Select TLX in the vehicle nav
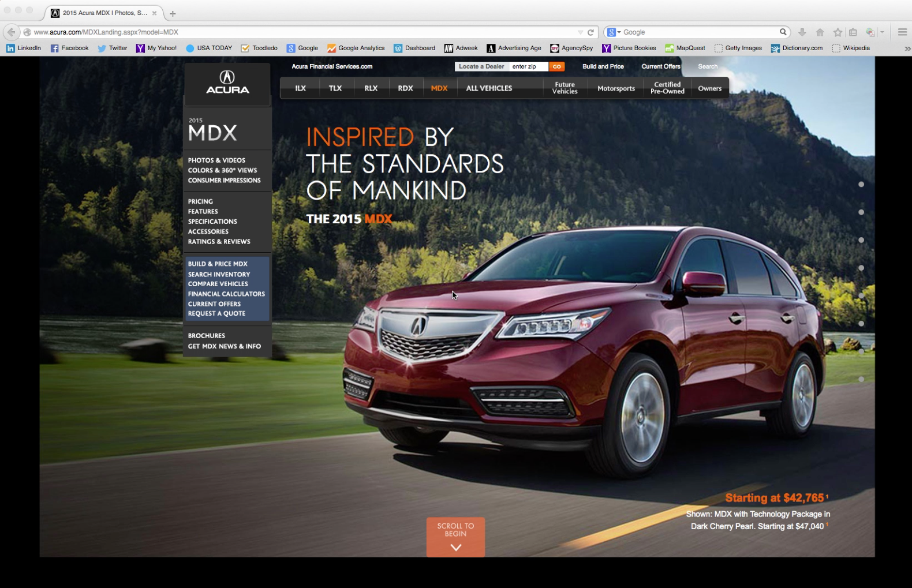The height and width of the screenshot is (588, 912). click(335, 88)
